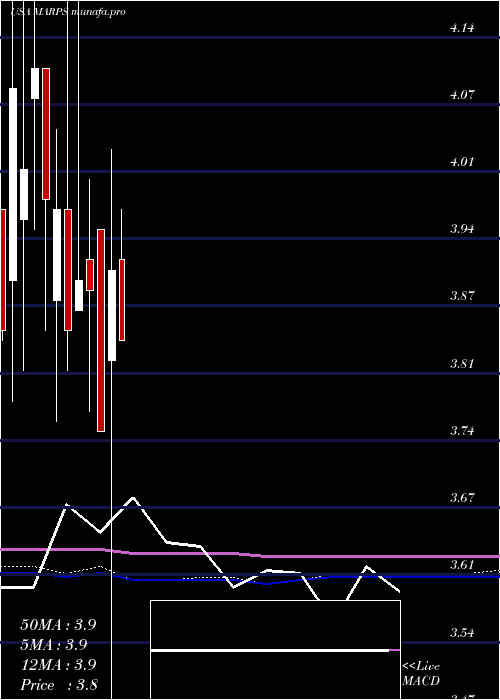Click the 3.61 price axis label
Viewport: 500px width, 700px height.
462,565
